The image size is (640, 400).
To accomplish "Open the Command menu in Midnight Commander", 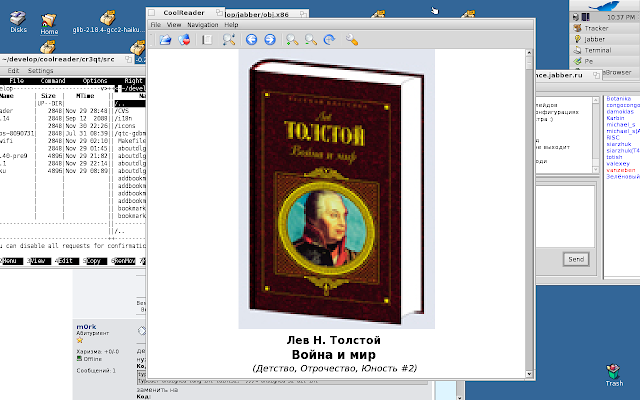I will pos(53,81).
